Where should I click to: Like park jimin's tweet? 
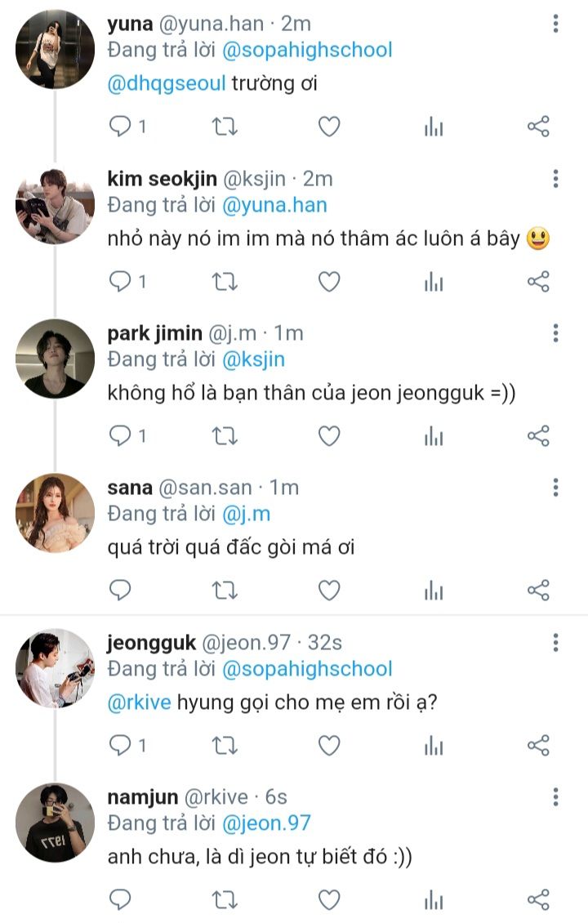click(x=329, y=436)
